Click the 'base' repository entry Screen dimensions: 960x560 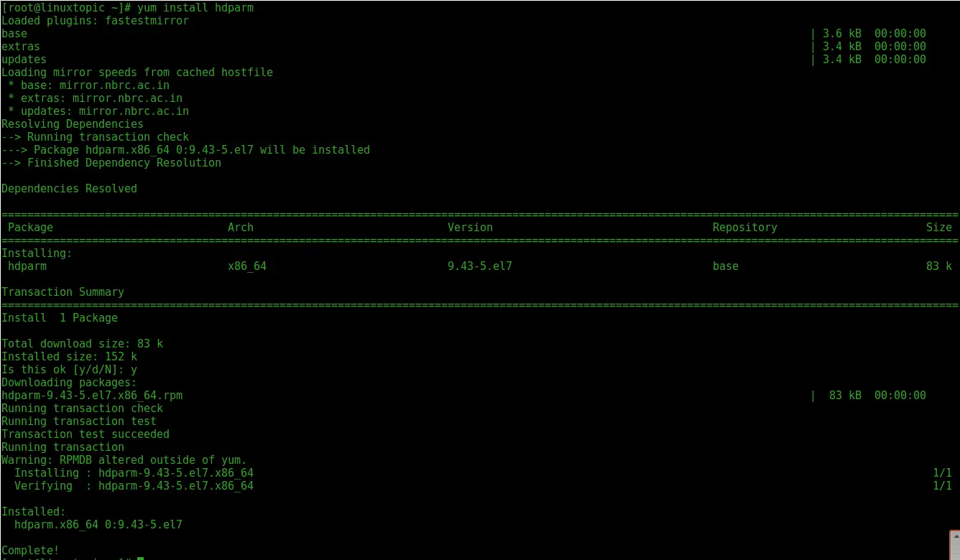point(13,33)
